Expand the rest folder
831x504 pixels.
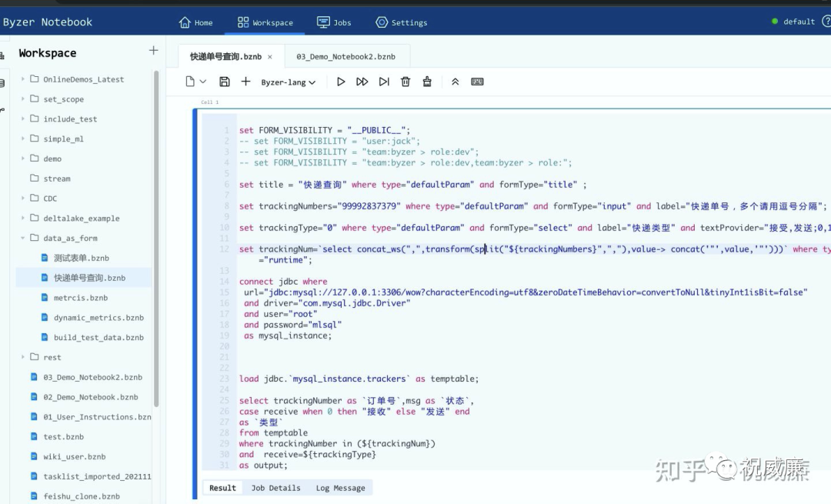(x=23, y=357)
